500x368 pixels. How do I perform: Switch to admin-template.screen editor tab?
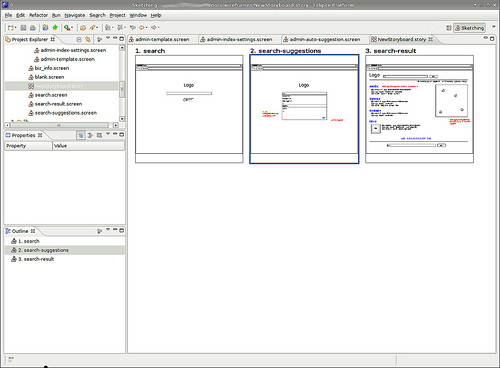coord(162,39)
